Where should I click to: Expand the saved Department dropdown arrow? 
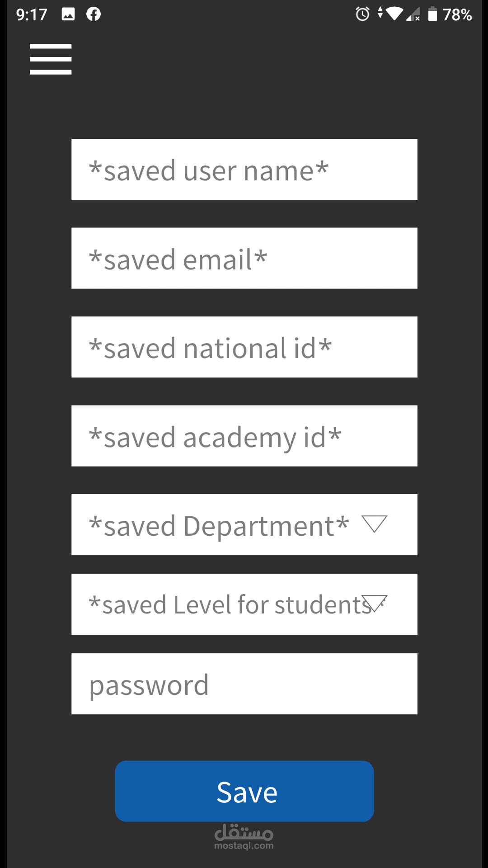click(x=375, y=524)
